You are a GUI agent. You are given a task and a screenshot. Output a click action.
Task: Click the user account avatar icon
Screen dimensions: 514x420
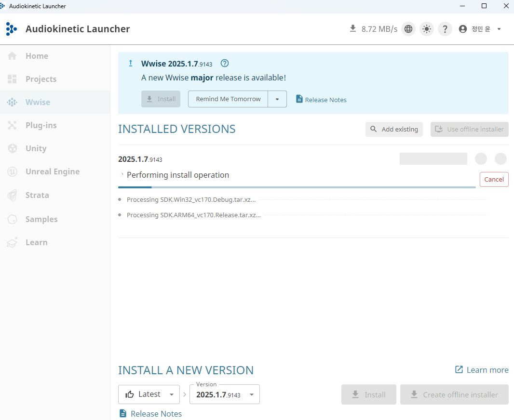tap(462, 29)
